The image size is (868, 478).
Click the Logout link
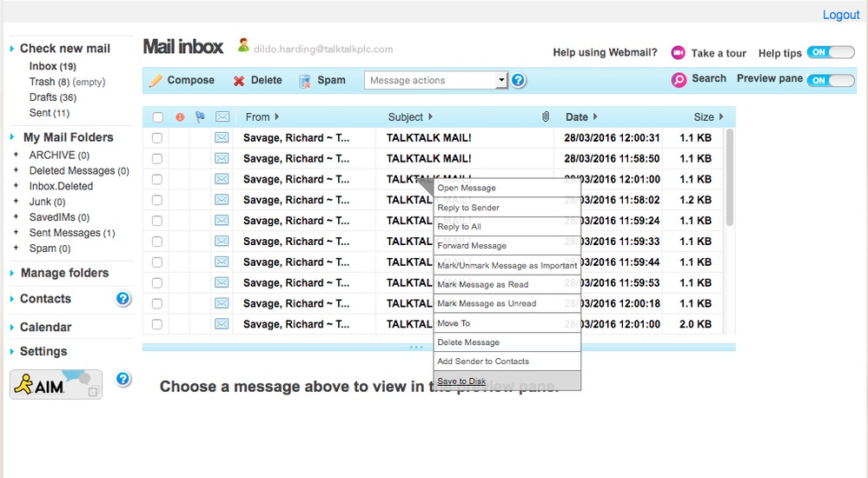pos(841,15)
